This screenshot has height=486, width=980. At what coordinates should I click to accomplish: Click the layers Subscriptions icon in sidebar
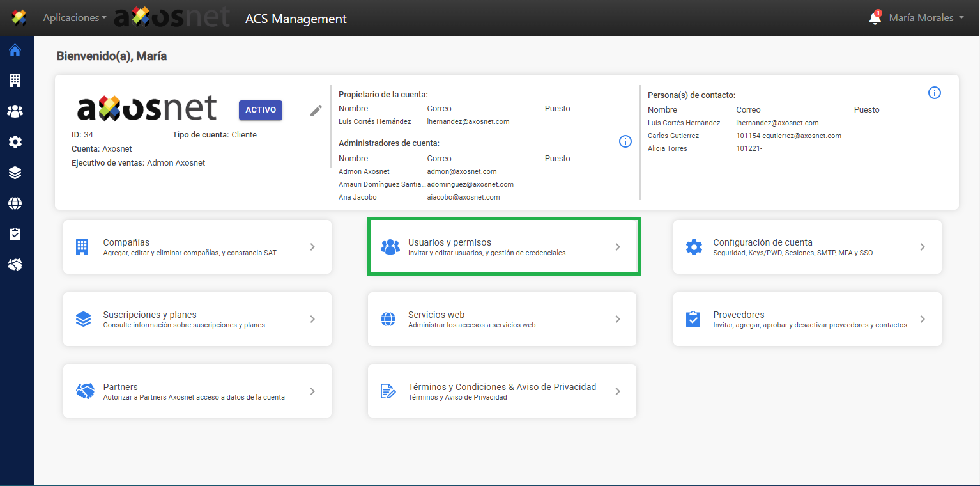(x=15, y=173)
